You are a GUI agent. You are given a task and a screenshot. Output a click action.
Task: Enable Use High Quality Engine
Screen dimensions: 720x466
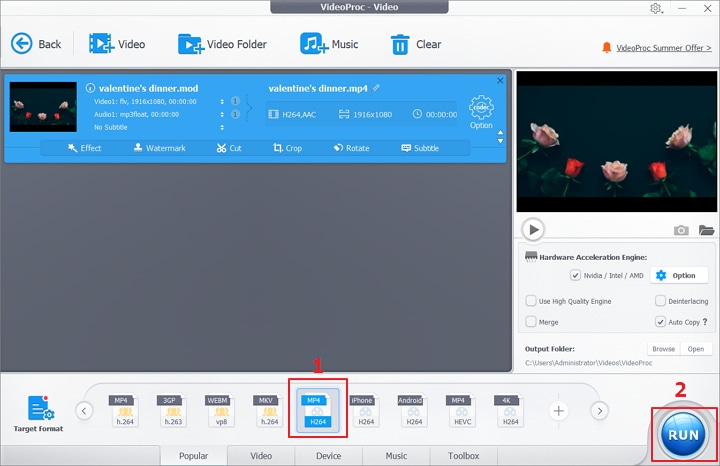(x=531, y=301)
